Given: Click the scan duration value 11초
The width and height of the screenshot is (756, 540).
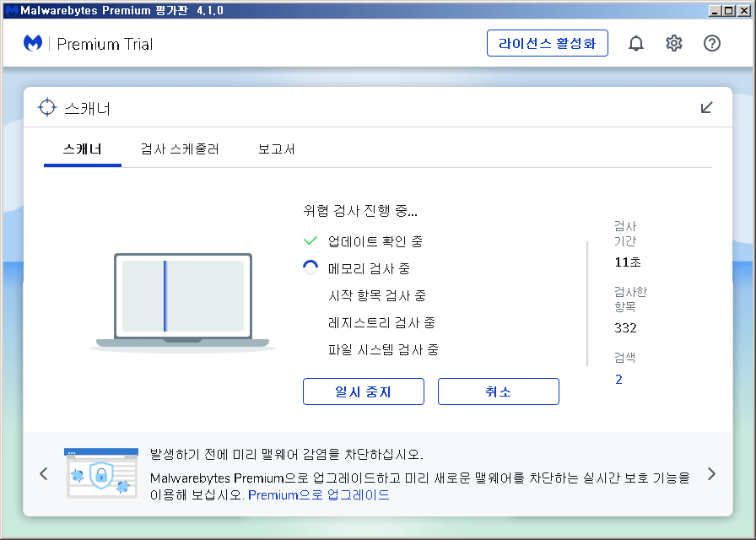Looking at the screenshot, I should tap(627, 262).
